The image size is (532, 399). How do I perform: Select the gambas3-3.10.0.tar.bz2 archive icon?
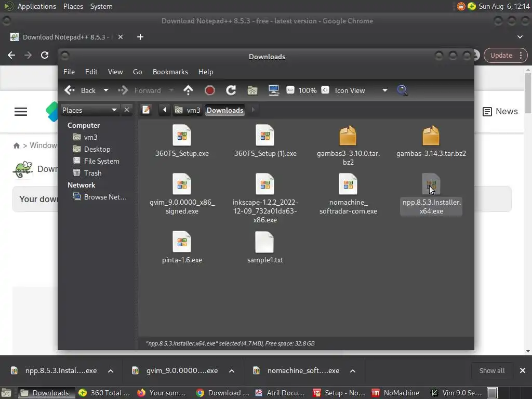click(348, 136)
